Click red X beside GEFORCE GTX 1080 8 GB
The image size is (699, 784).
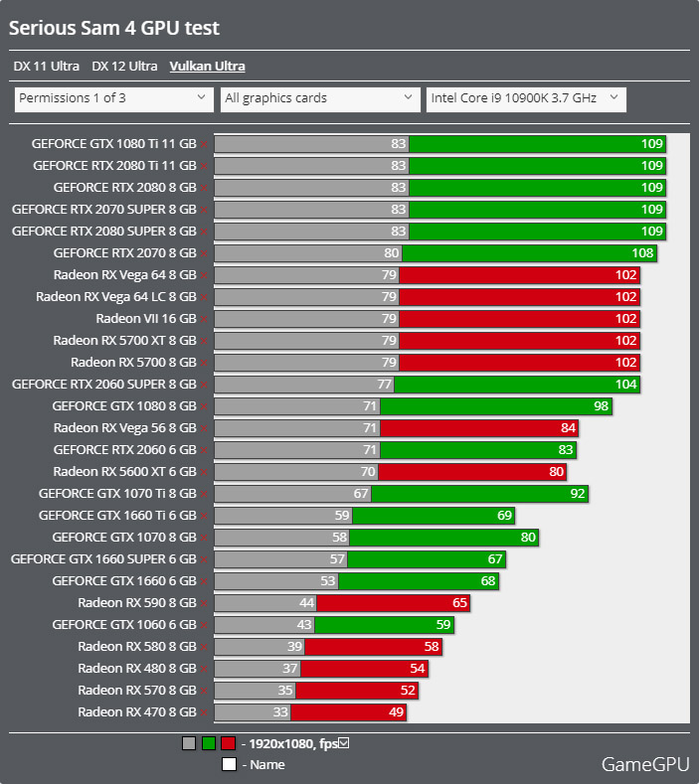(x=204, y=406)
